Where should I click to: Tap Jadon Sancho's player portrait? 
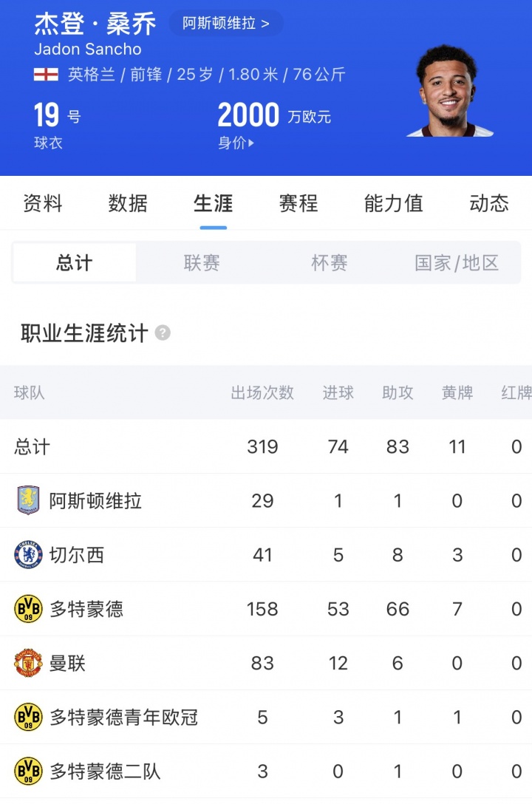click(x=449, y=91)
